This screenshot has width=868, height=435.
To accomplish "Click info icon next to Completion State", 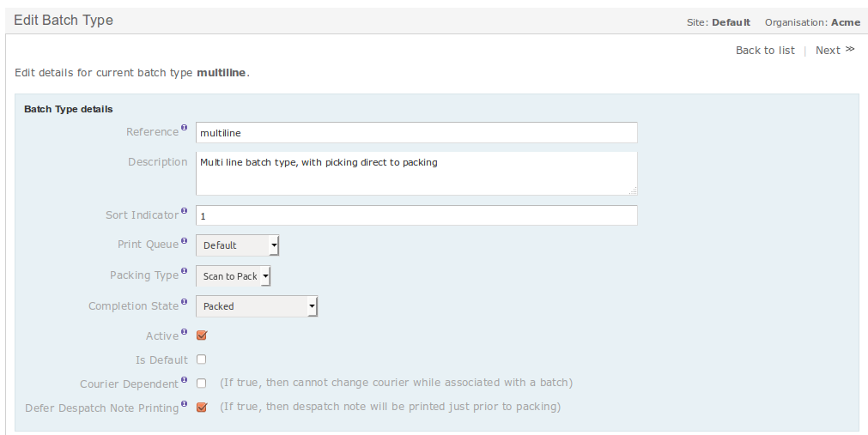I will click(185, 302).
